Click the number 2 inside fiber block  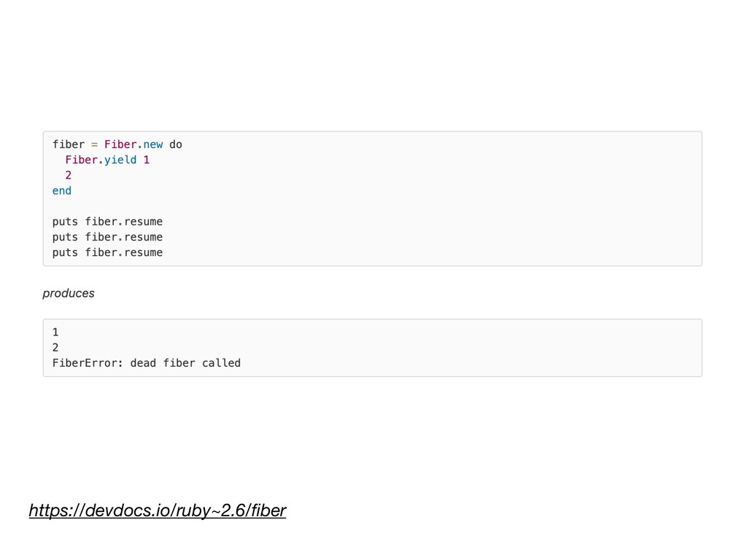click(68, 175)
